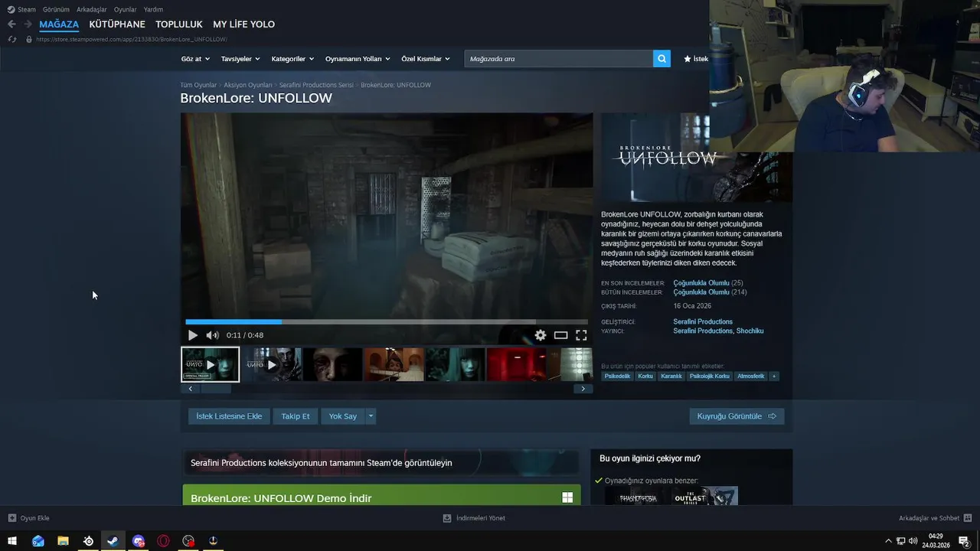
Task: Expand the Göz at dropdown
Action: (195, 59)
